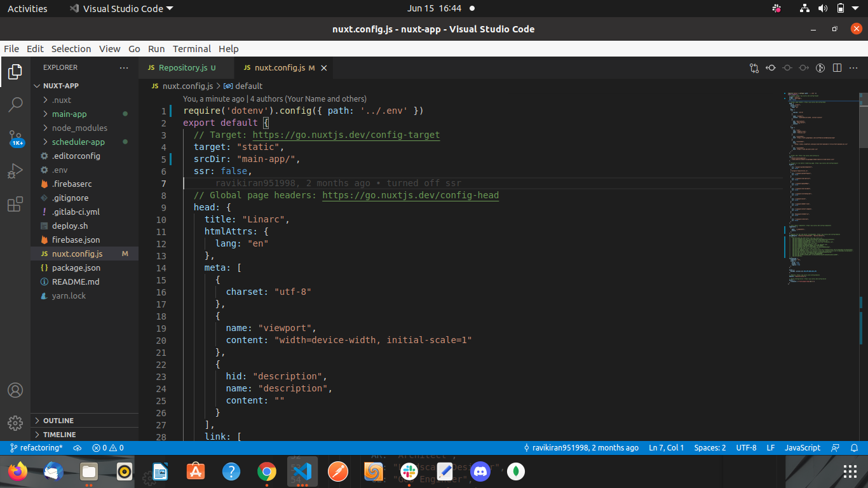
Task: Open Source Control view with 1K+ badge
Action: click(x=15, y=137)
